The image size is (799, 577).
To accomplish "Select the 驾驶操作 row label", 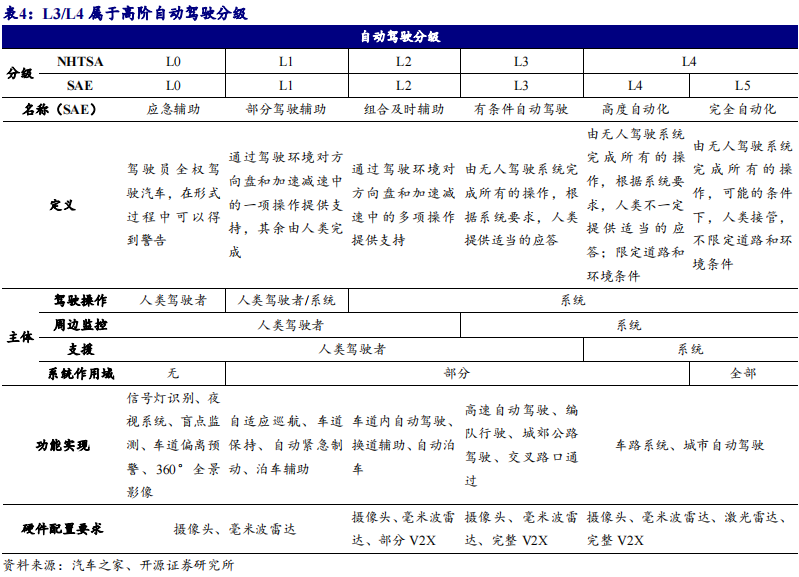I will [80, 300].
